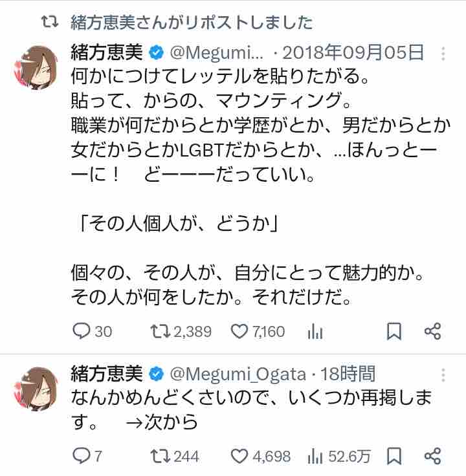Viewport: 466px width, 476px height.
Task: Open the 2018年09月05日 timestamp link
Action: pos(353,52)
